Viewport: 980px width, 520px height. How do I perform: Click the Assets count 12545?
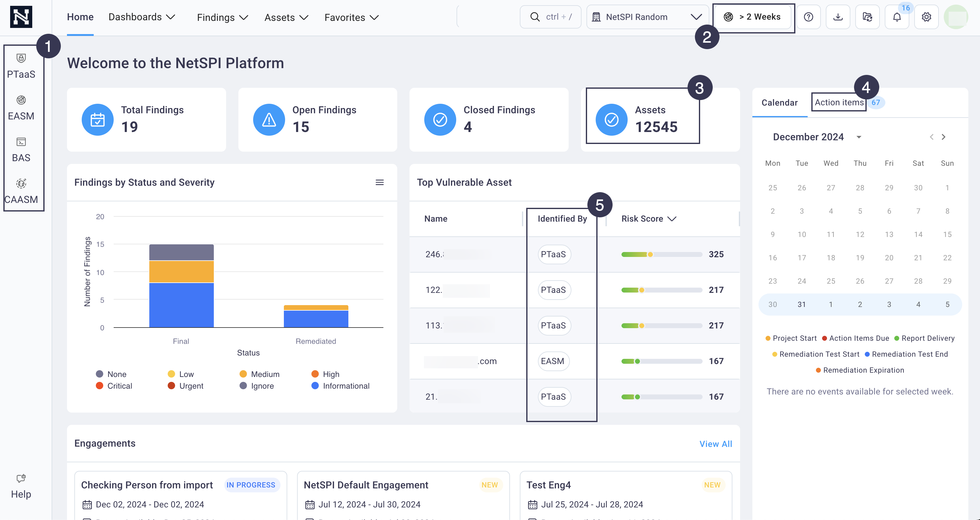[x=656, y=126]
